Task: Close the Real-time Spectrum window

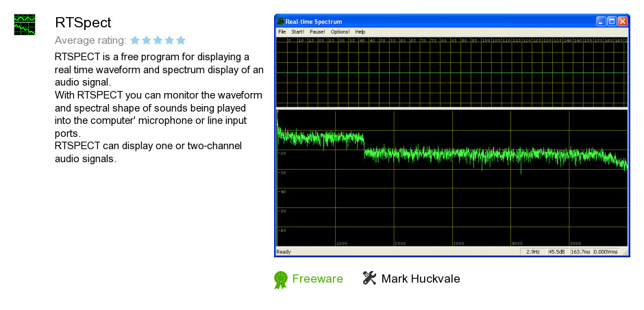Action: pos(623,21)
